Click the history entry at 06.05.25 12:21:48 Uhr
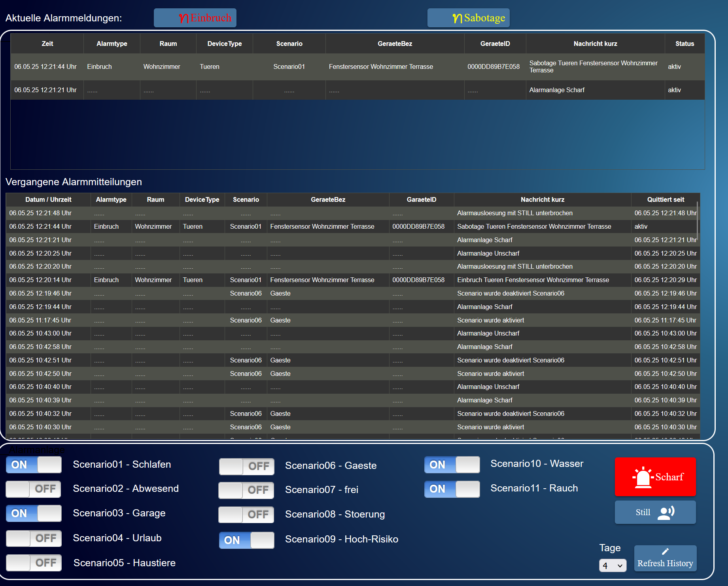This screenshot has width=728, height=586. click(x=353, y=213)
